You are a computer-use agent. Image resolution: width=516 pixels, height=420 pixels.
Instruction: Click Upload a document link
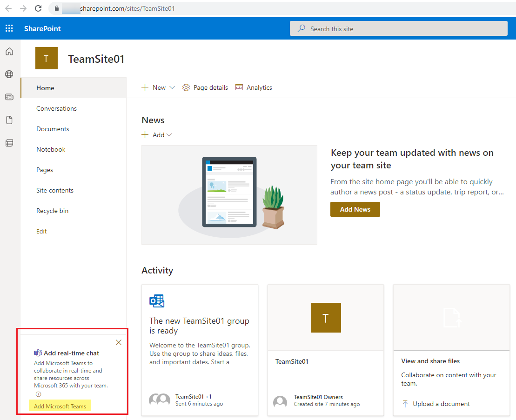pos(441,404)
